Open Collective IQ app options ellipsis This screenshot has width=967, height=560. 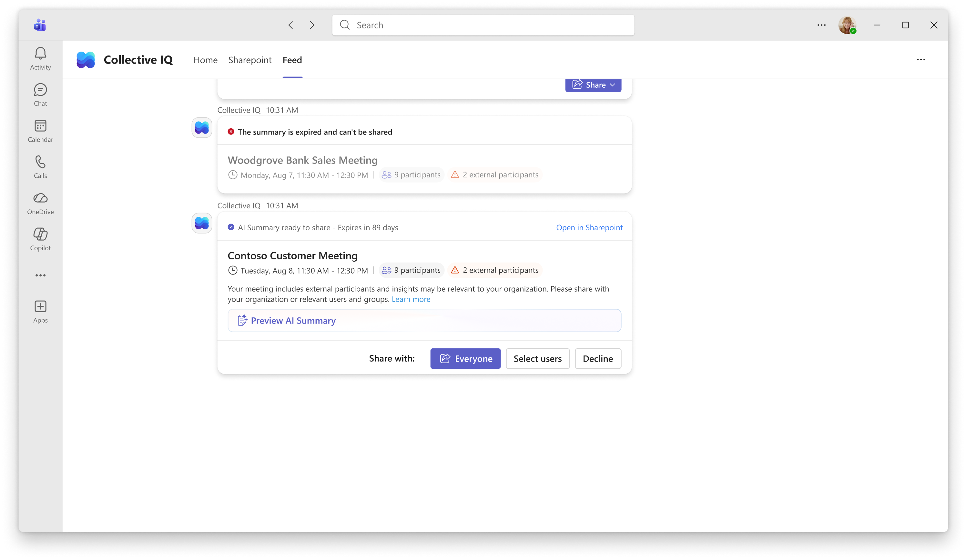[921, 59]
